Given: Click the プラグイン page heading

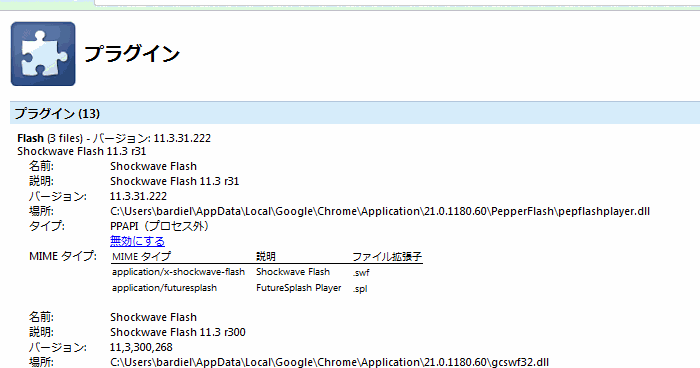Looking at the screenshot, I should click(x=132, y=54).
